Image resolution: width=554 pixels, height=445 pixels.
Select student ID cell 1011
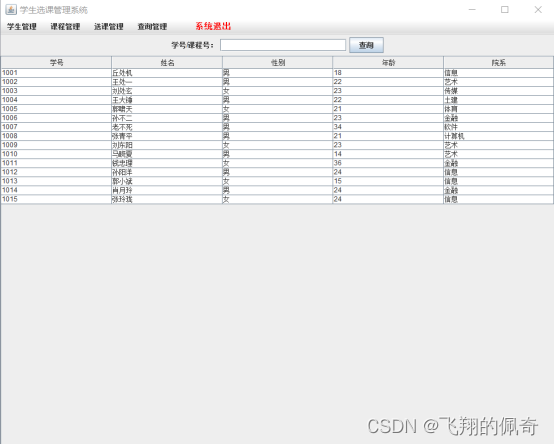[x=56, y=163]
